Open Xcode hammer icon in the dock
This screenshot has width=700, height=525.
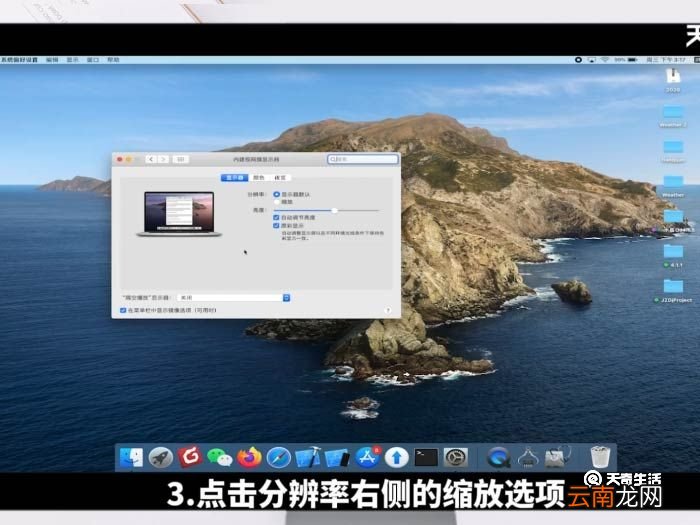point(308,458)
